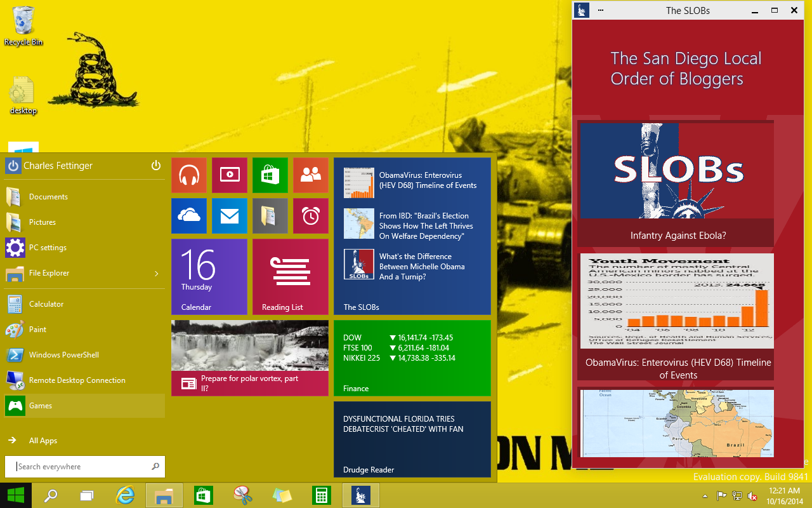The height and width of the screenshot is (508, 812).
Task: Open the Music headphones tile
Action: coord(189,175)
